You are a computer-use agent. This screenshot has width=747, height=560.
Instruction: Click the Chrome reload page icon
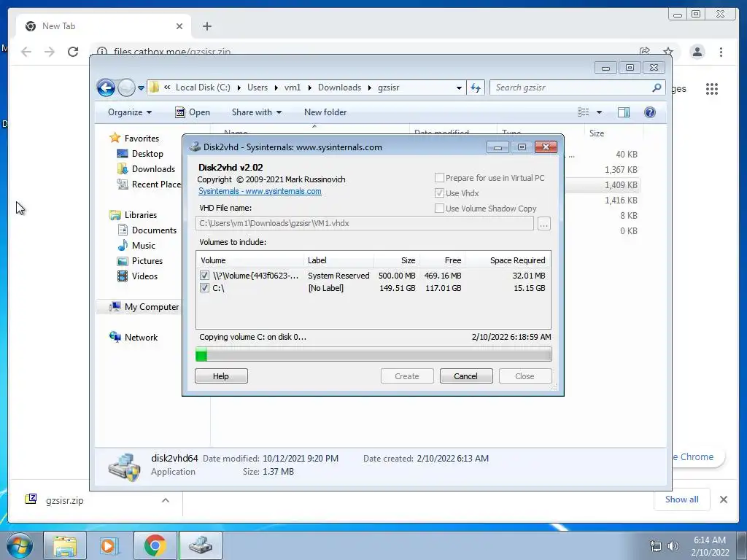pyautogui.click(x=73, y=52)
